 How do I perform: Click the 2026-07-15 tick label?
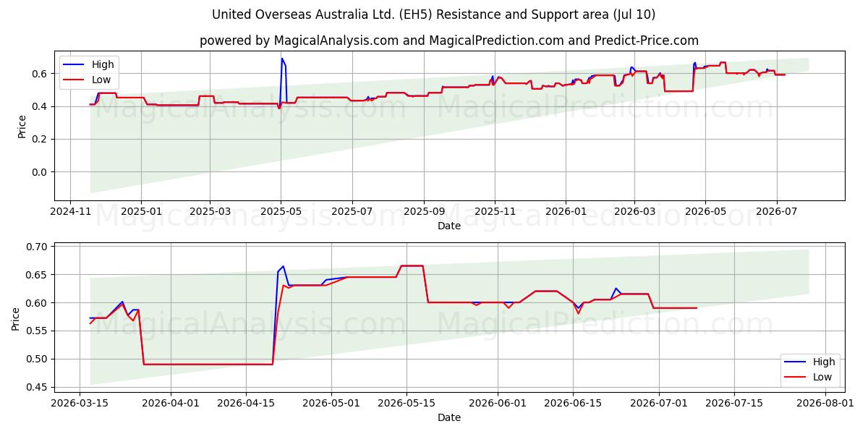(x=734, y=403)
